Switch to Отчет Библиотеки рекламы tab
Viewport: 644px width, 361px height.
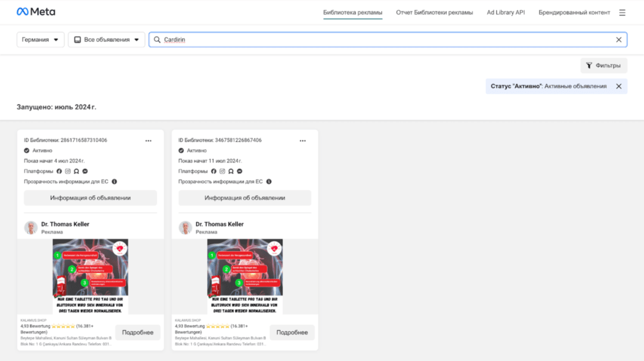tap(435, 11)
